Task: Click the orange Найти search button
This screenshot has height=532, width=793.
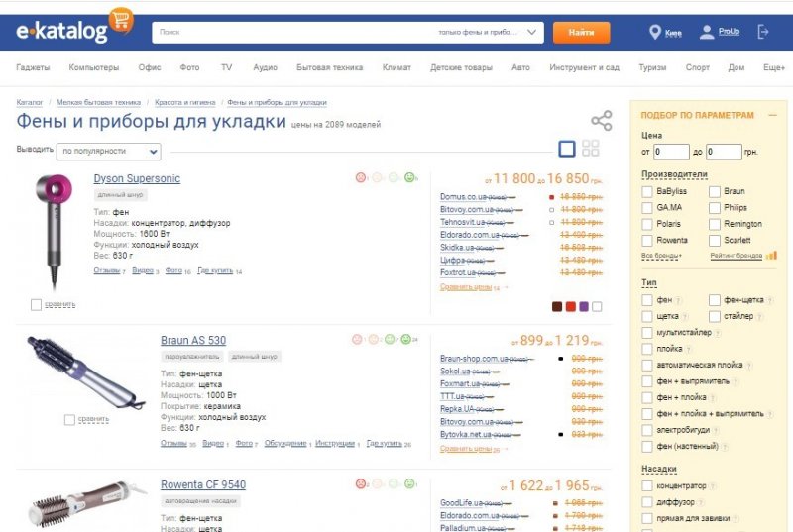Action: pyautogui.click(x=581, y=32)
